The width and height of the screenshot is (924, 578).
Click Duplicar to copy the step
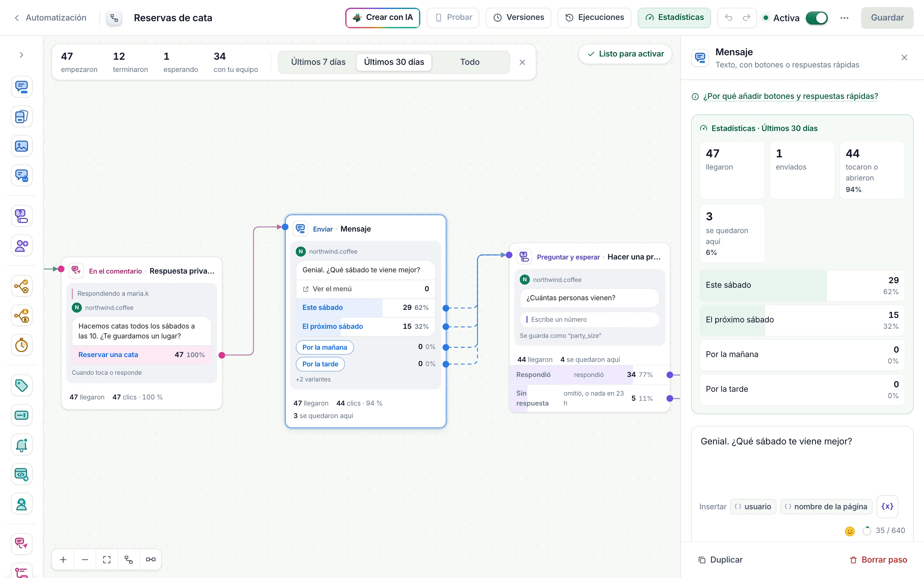pyautogui.click(x=721, y=560)
